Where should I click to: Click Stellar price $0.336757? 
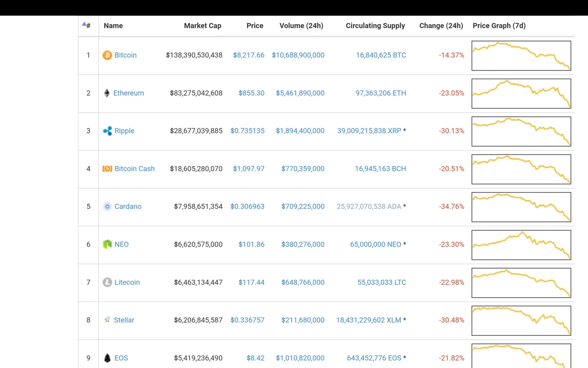tap(248, 320)
